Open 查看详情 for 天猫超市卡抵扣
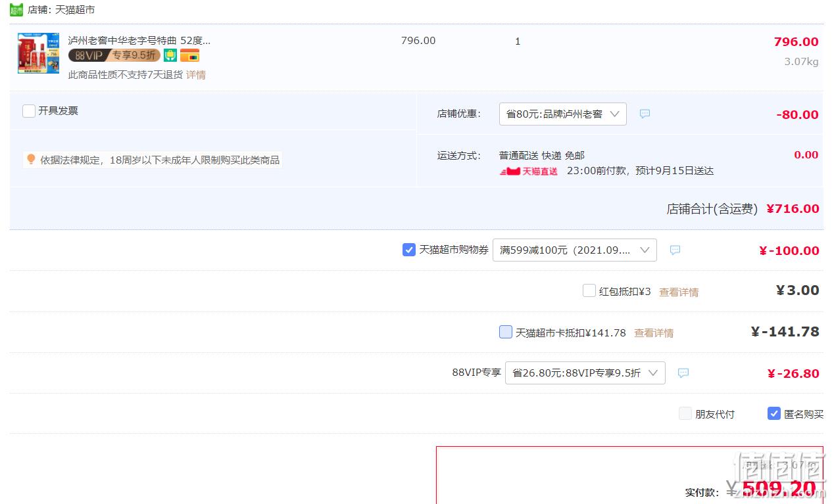The height and width of the screenshot is (504, 832). (x=654, y=332)
